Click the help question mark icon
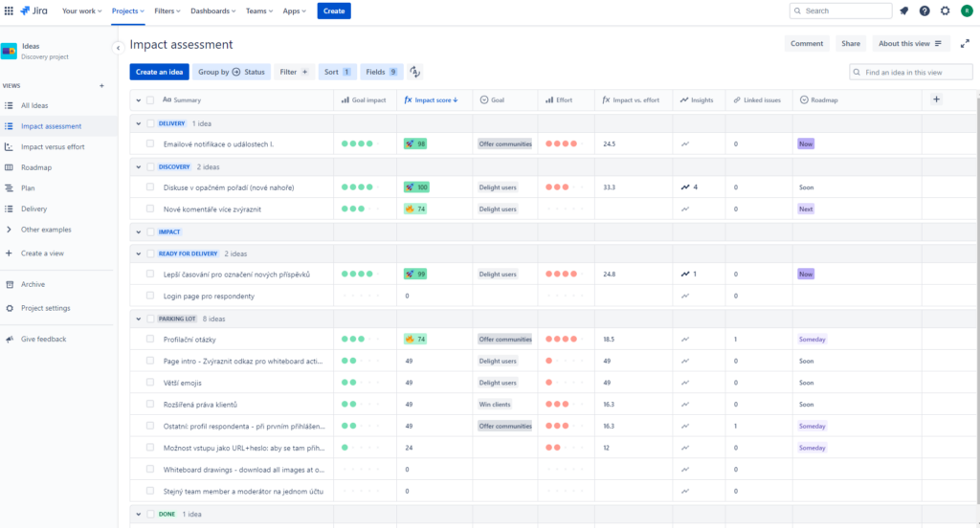The height and width of the screenshot is (528, 980). (924, 11)
